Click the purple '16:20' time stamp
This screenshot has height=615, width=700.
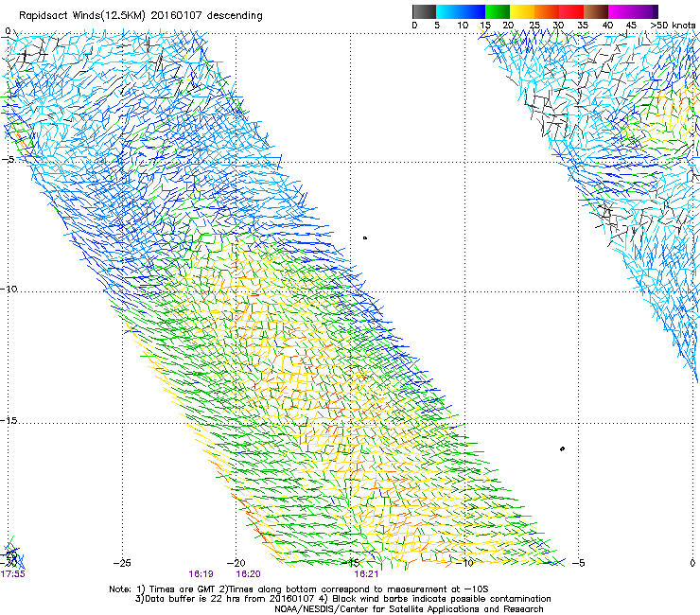[248, 574]
